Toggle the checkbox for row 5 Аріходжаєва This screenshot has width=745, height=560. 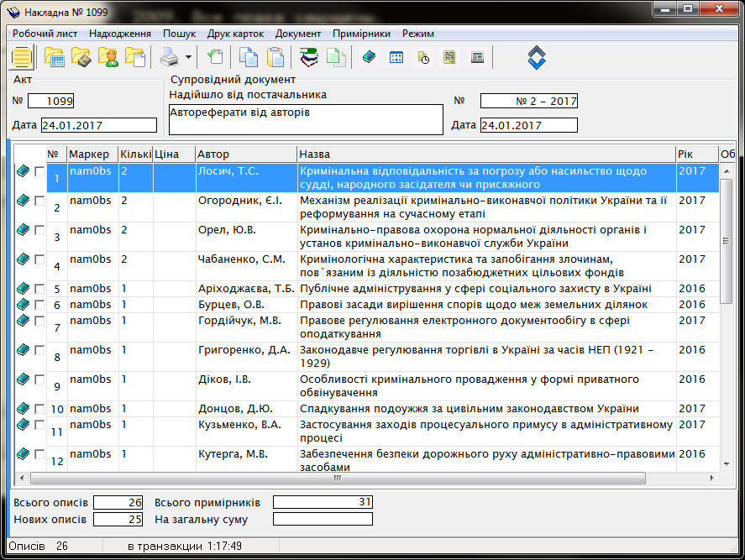click(39, 288)
